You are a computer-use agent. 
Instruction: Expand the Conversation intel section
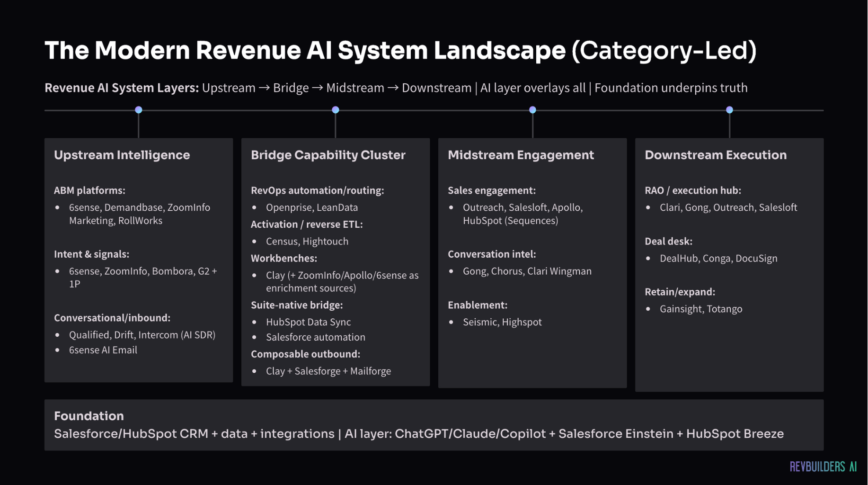(x=492, y=254)
